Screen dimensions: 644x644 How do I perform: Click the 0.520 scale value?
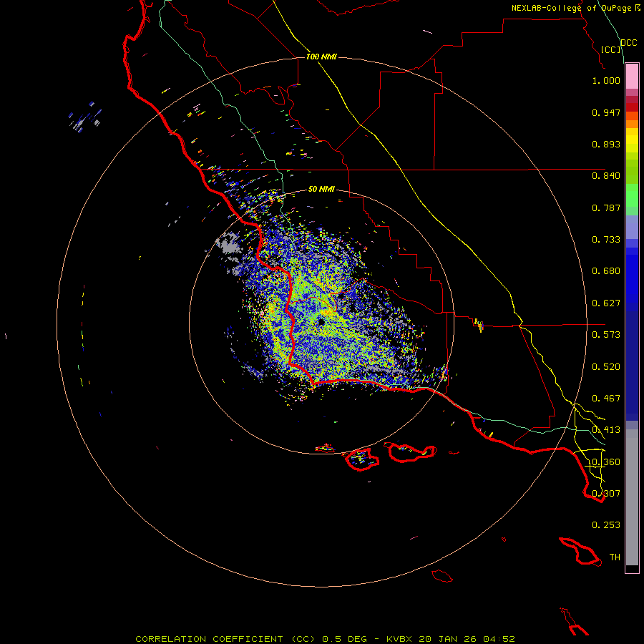606,367
